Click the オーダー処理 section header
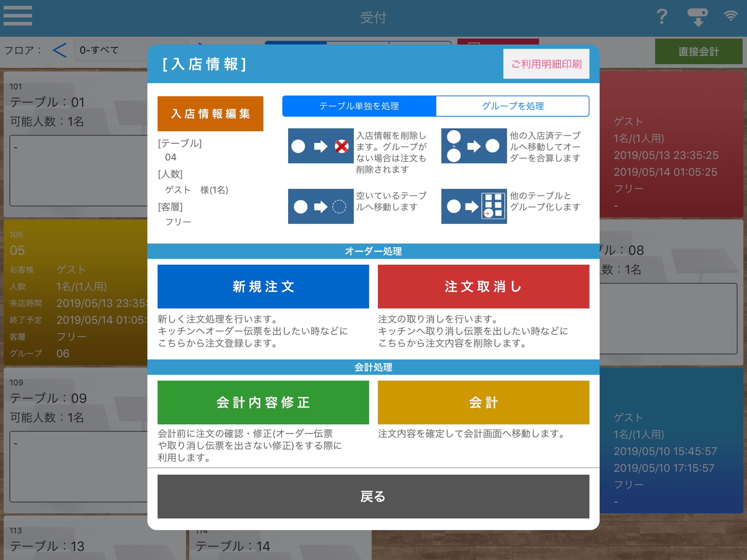Viewport: 747px width, 560px height. pos(373,251)
